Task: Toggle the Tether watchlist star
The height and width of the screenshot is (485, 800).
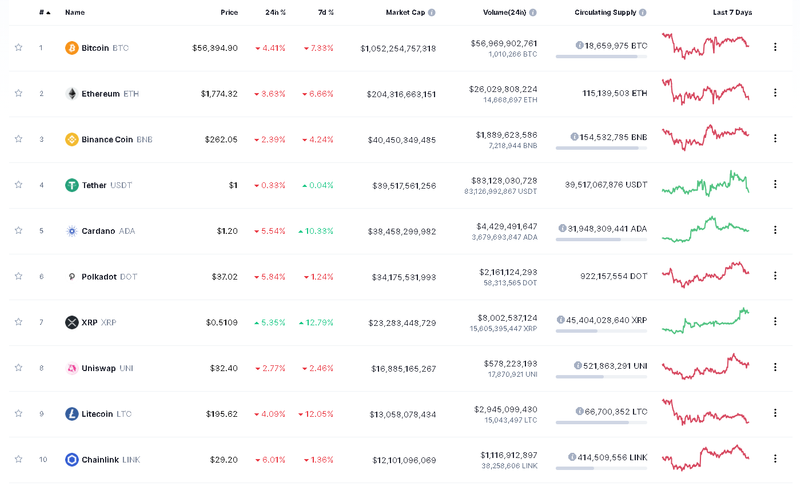Action: [x=18, y=185]
